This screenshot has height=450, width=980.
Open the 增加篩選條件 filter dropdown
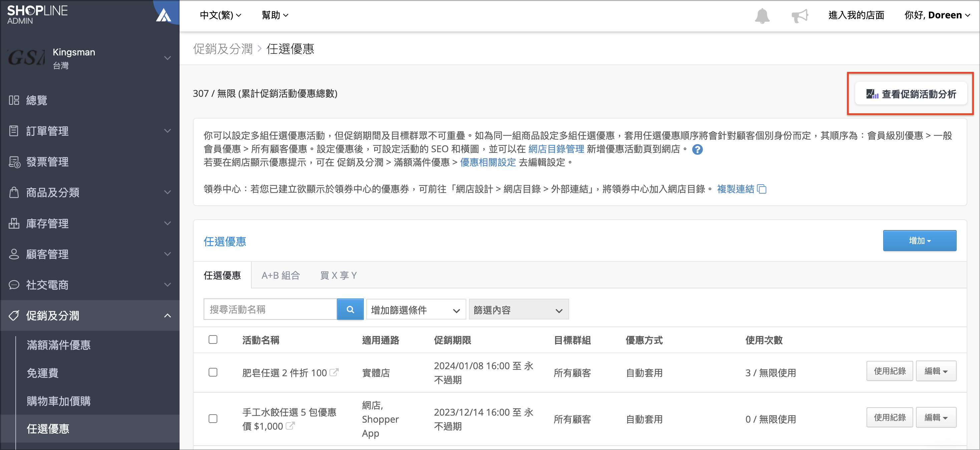(x=416, y=310)
